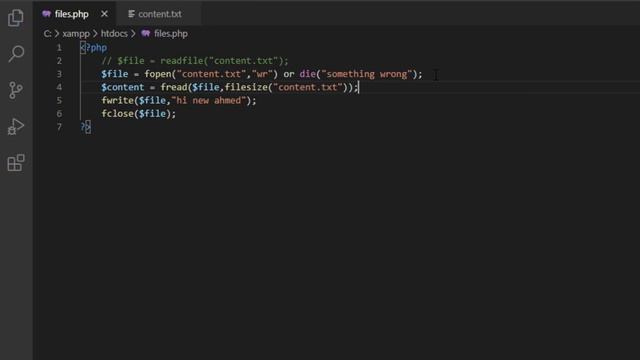Click the "something wrong" string
This screenshot has width=640, height=360.
coord(367,74)
